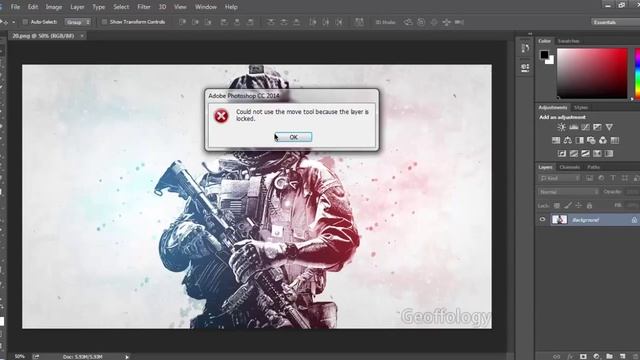Viewport: 640px width, 360px height.
Task: Add a Vibrance adjustment
Action: (609, 127)
